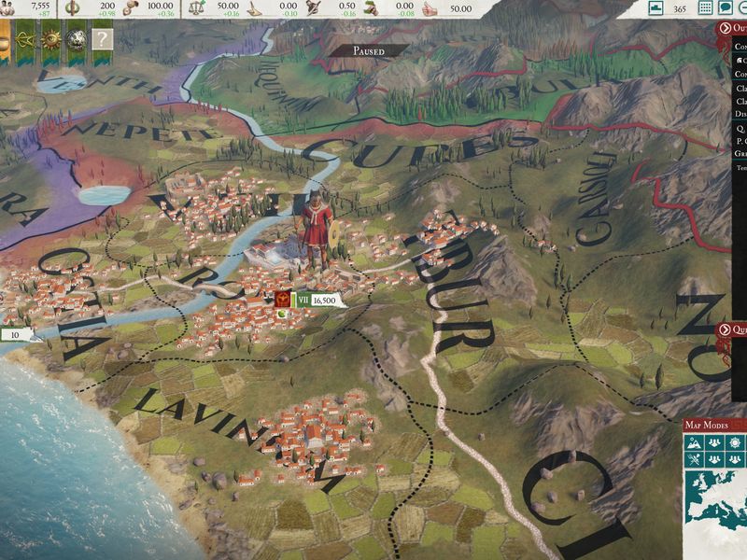The image size is (747, 560).
Task: Click the thumbs-up icon in the top bar
Action: coord(430,8)
